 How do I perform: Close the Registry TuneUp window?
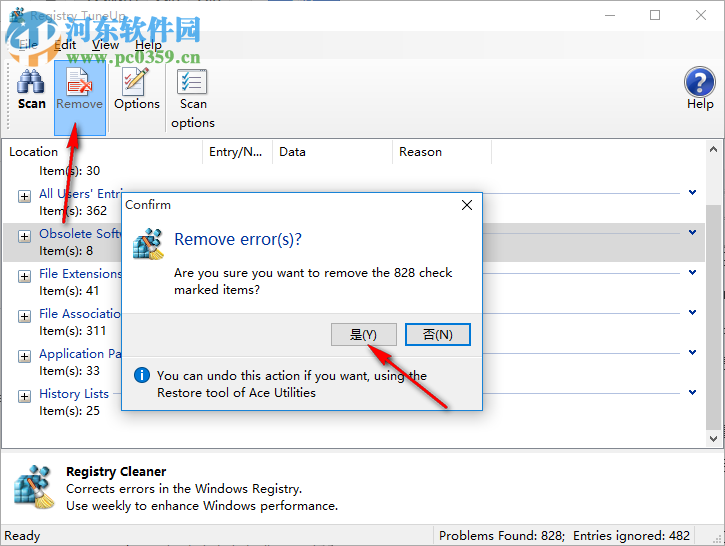(x=700, y=15)
